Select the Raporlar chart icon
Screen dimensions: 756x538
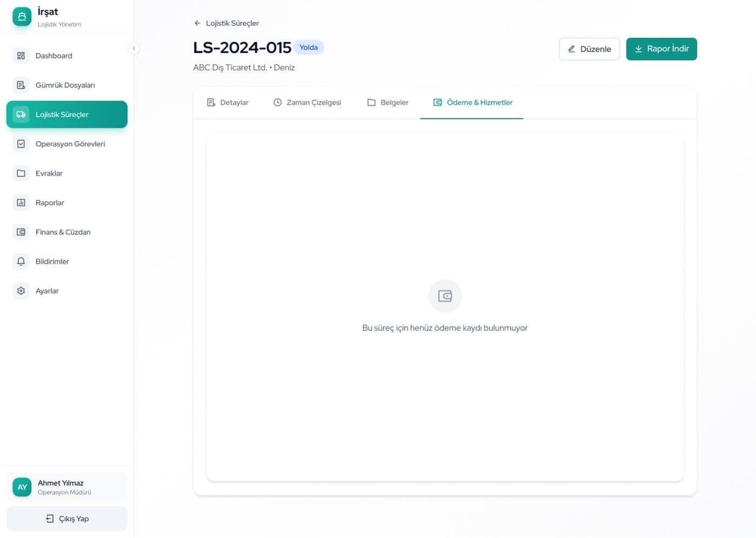click(x=21, y=203)
